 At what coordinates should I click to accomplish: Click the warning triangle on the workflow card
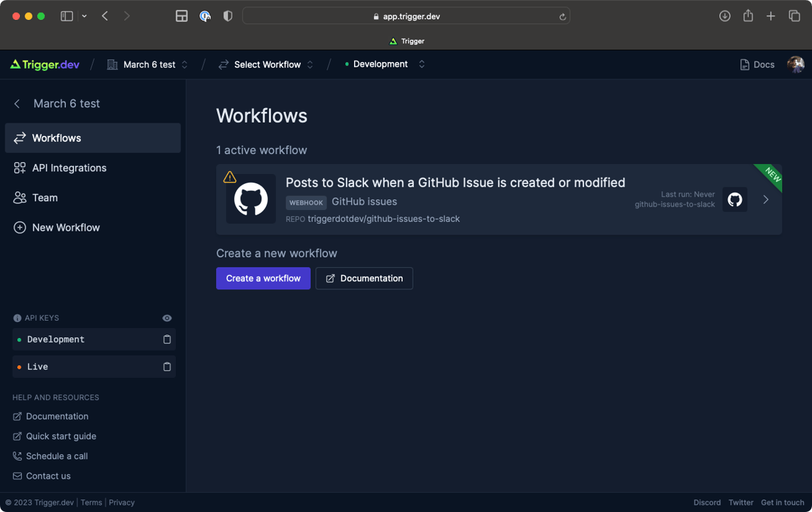pyautogui.click(x=229, y=177)
